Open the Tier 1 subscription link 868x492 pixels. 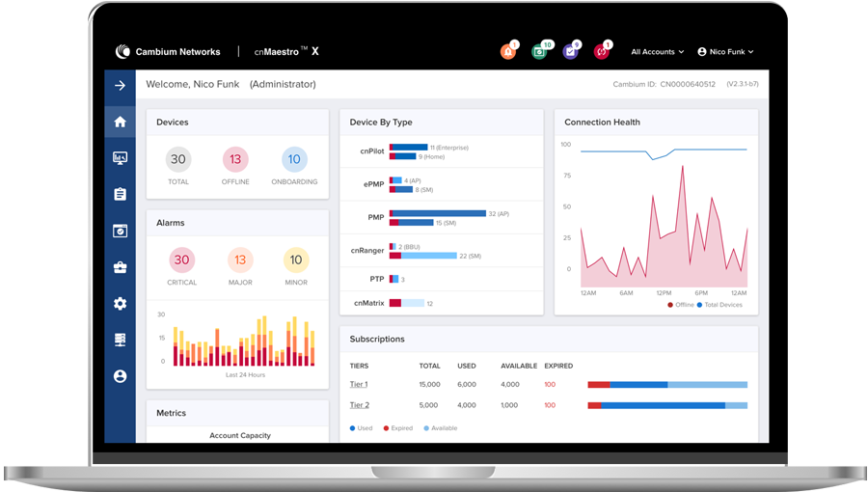359,384
